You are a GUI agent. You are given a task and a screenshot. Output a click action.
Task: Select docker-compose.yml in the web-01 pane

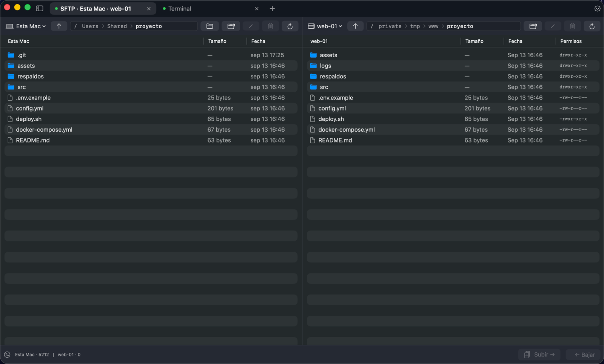click(x=453, y=129)
